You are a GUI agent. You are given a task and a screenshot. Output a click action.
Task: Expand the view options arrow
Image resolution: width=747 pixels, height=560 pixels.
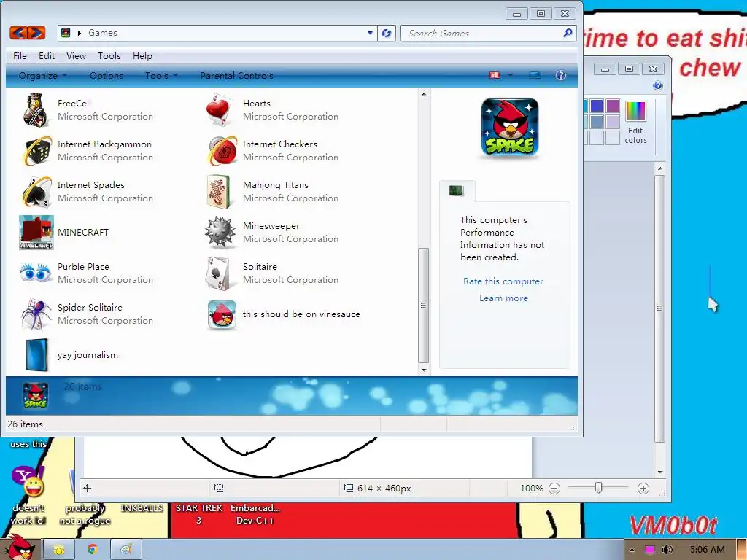click(x=510, y=75)
